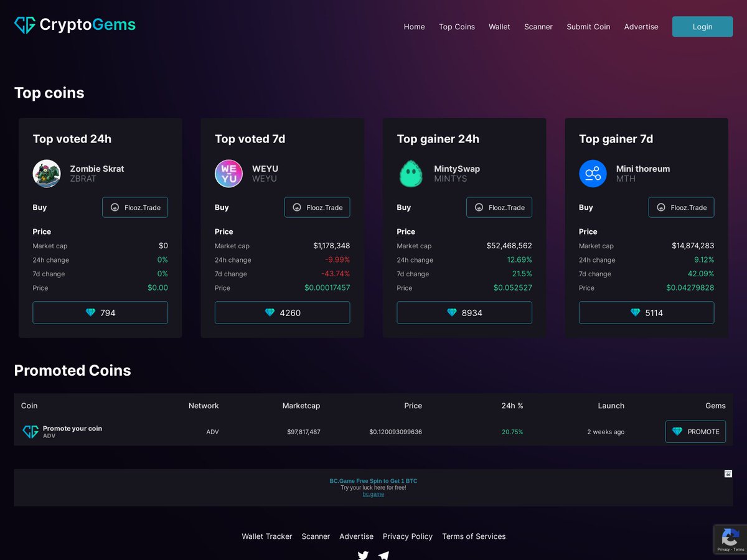Vote gem button showing 4260
Viewport: 747px width, 560px height.
[x=283, y=313]
